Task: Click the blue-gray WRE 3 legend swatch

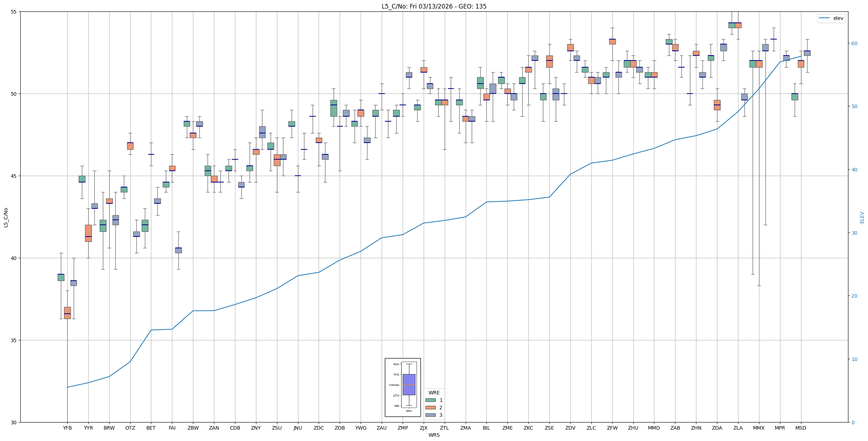Action: click(x=430, y=415)
